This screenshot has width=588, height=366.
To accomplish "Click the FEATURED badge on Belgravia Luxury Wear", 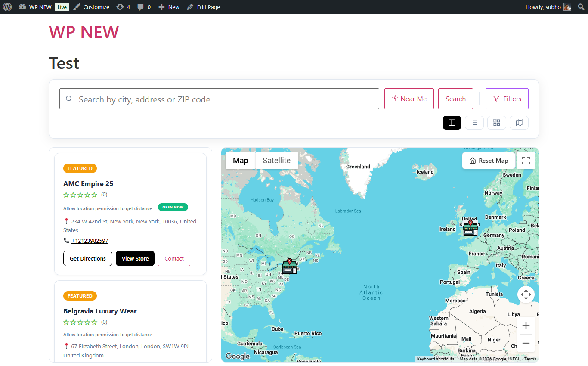I will (80, 296).
